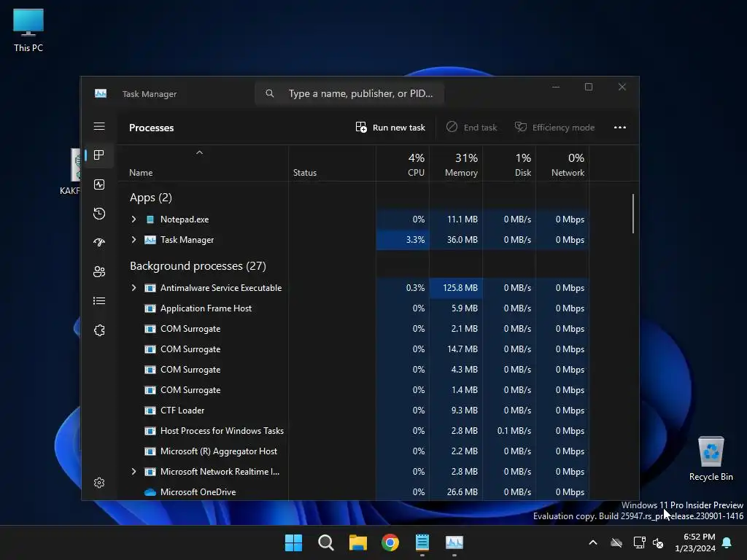Click the search magnifier icon in Task Manager
747x560 pixels.
click(270, 93)
